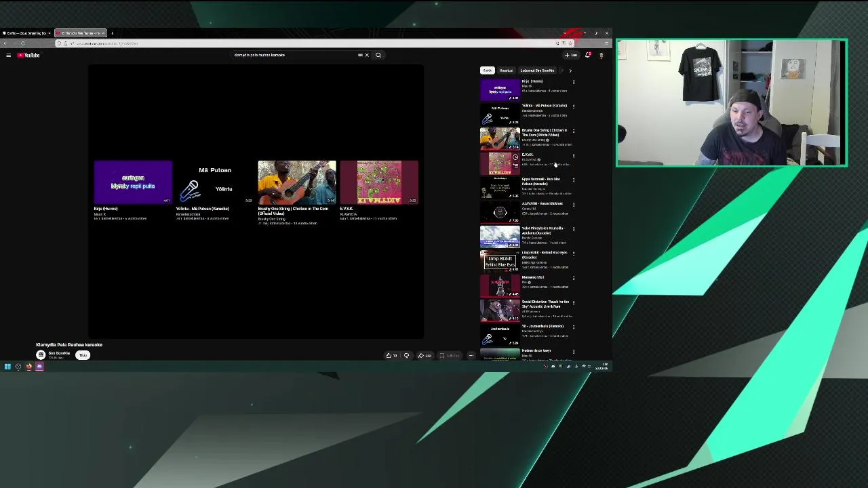Open the Eppu Normaali Kun Olet Poissa title
This screenshot has height=488, width=868.
coord(540,182)
